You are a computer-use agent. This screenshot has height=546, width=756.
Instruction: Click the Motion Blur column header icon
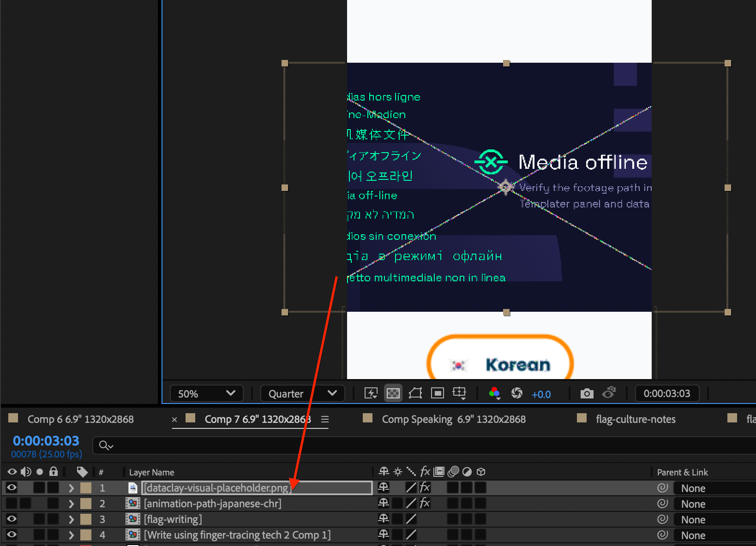pos(454,471)
